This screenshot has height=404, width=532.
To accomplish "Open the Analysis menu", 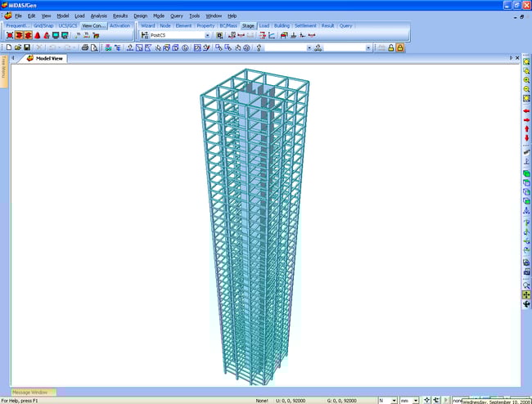I will coord(99,16).
